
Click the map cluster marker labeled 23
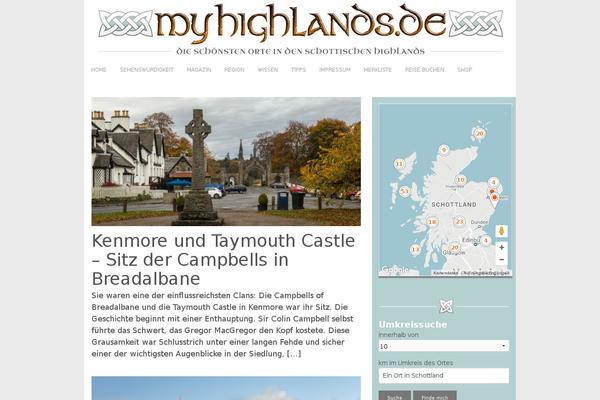point(460,222)
